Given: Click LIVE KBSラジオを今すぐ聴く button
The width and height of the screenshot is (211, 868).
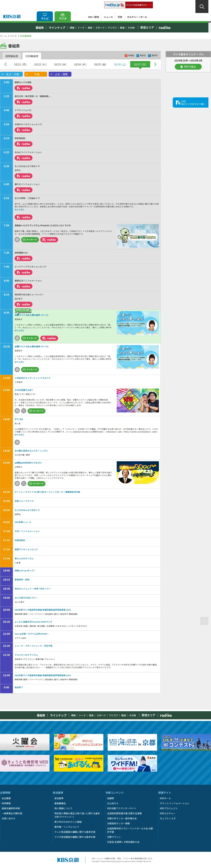Looking at the screenshot, I should [190, 102].
